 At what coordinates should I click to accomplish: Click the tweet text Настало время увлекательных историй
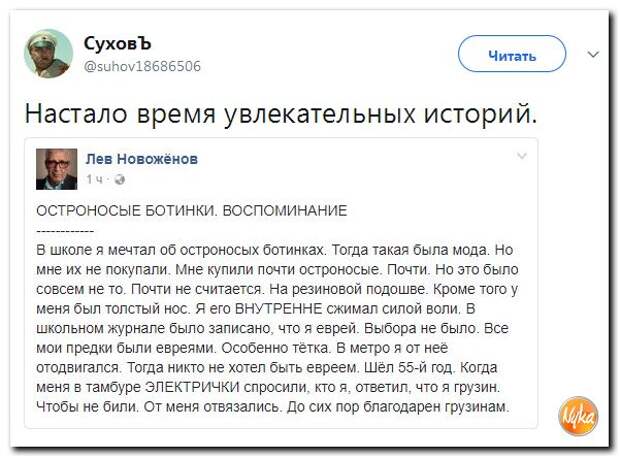coord(281,114)
